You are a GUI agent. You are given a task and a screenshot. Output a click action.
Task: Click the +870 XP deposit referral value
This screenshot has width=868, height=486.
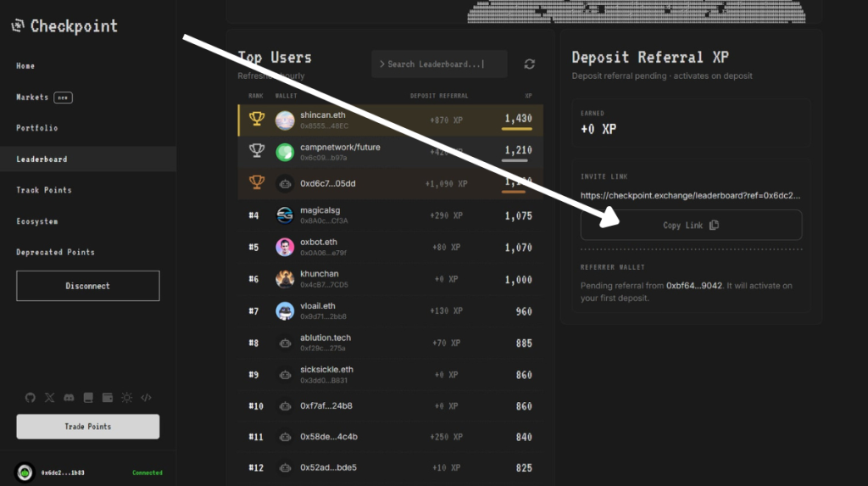(446, 120)
